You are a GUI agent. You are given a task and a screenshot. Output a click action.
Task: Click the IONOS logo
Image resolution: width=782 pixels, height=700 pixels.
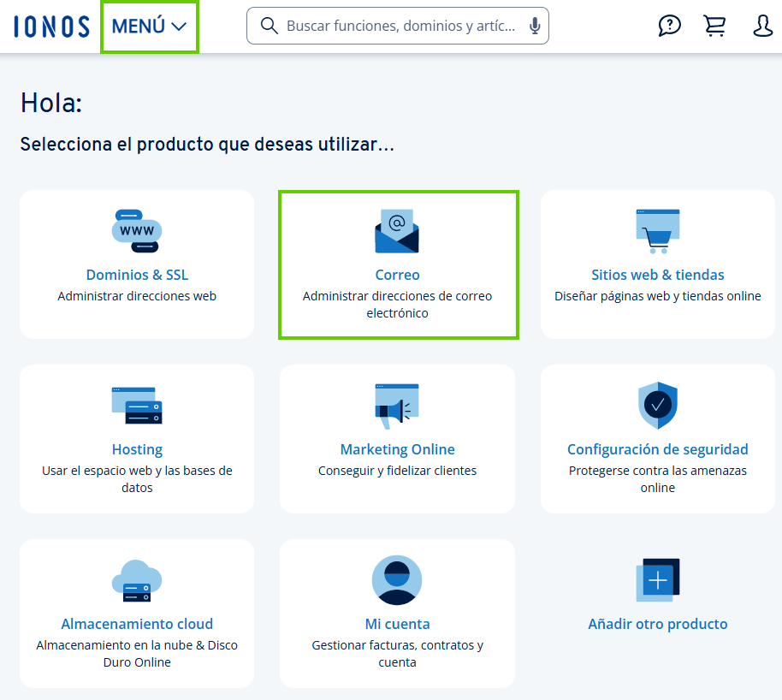51,26
